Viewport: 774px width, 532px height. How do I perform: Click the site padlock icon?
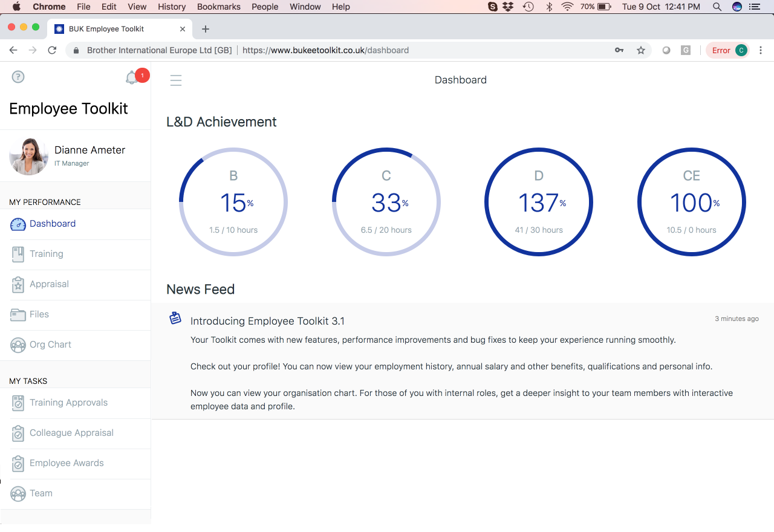pyautogui.click(x=76, y=51)
